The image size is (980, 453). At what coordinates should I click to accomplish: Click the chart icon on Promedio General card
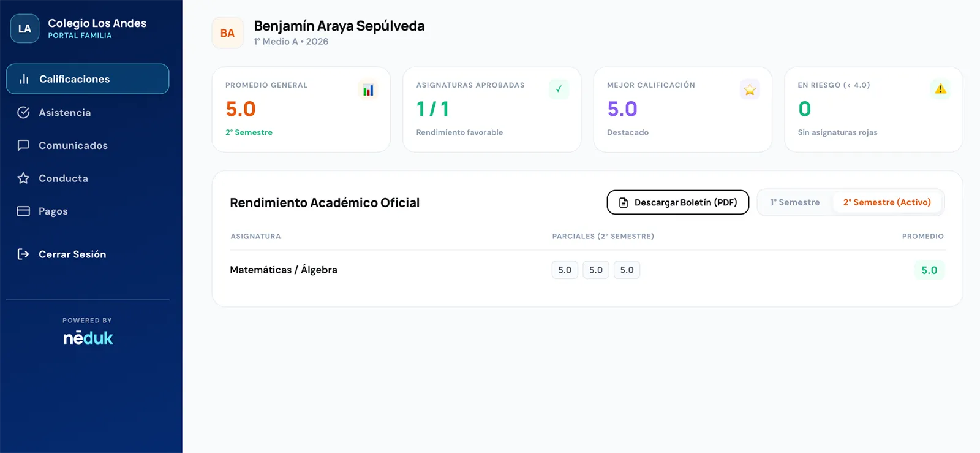coord(368,89)
